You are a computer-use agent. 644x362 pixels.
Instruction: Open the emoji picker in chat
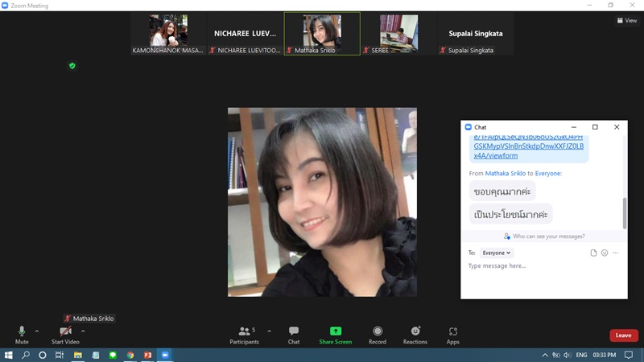(605, 253)
